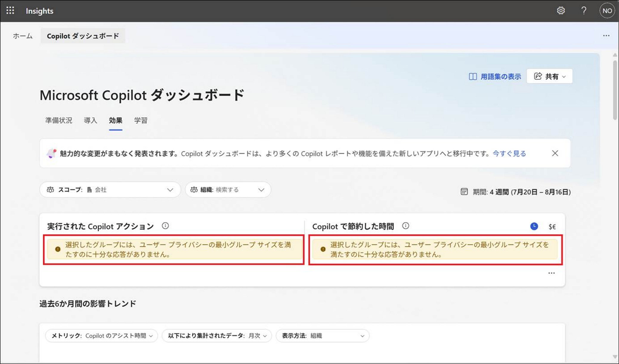Viewport: 619px width, 364px height.
Task: Expand the 組織 search dropdown
Action: click(228, 190)
